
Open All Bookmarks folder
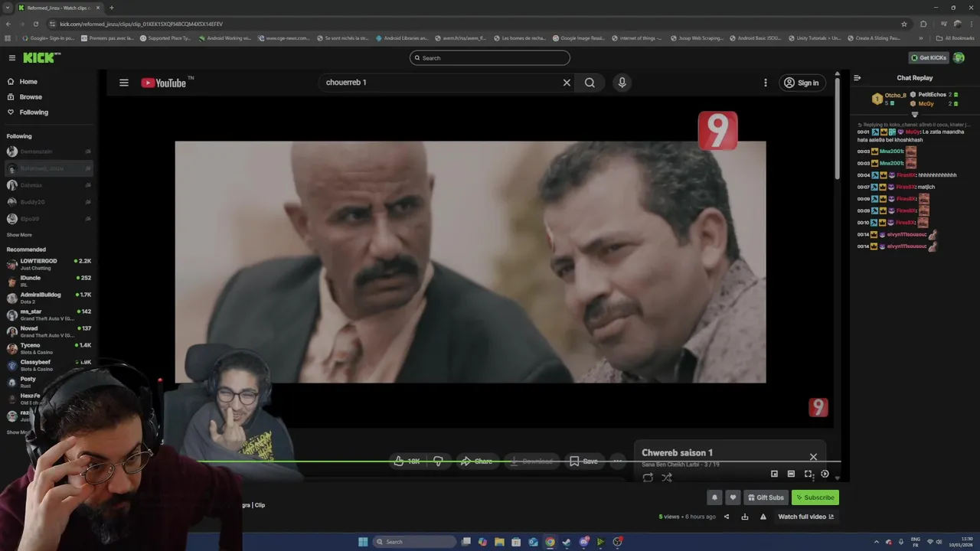click(955, 37)
